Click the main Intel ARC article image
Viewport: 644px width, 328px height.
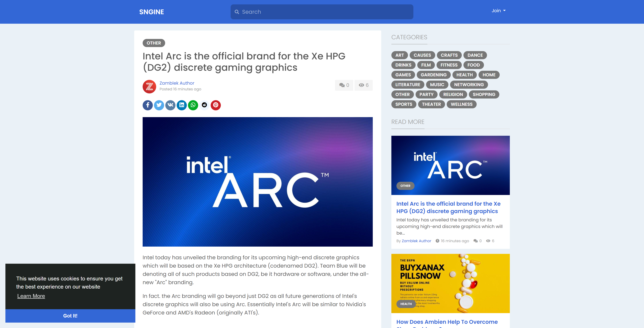(x=258, y=182)
